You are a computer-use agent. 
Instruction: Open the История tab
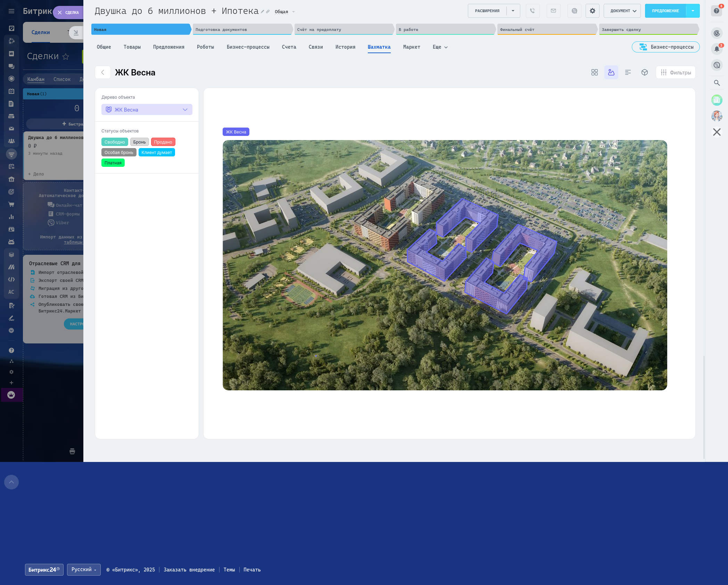pos(345,47)
